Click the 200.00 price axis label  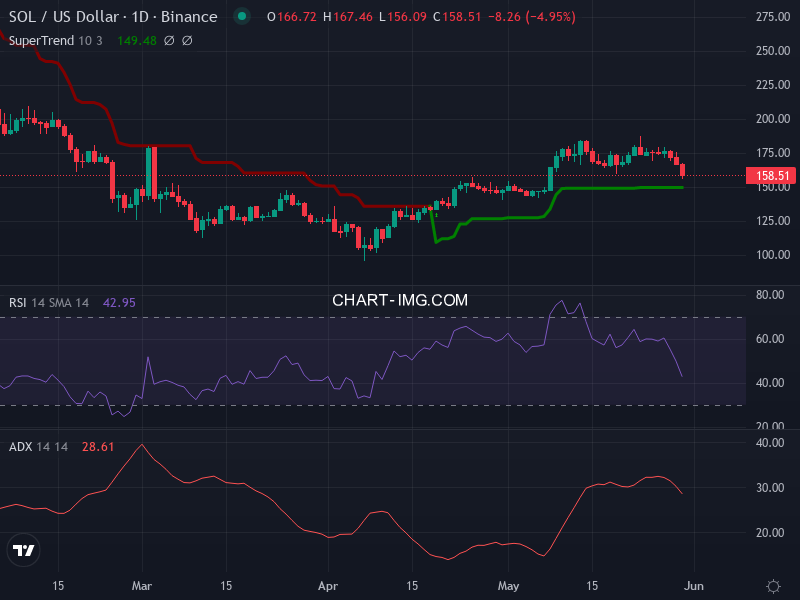click(x=773, y=119)
